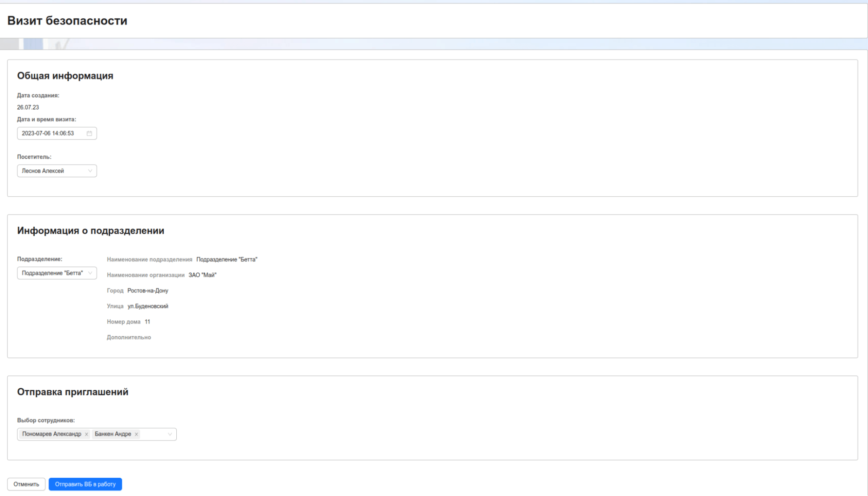Screen dimensions: 868x496
Task: Click the Банкен Андре tag label
Action: 113,434
